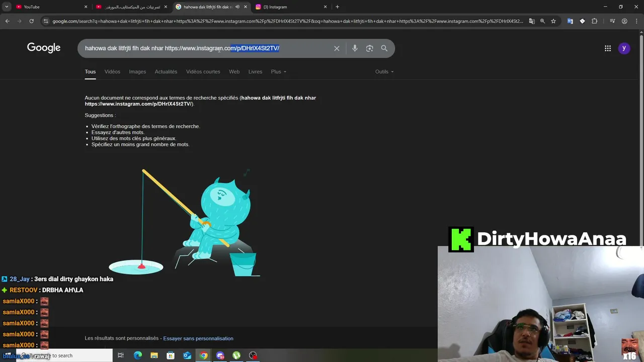Click 'Essayez d'autres mots.' suggestion text
This screenshot has height=362, width=644.
[x=118, y=132]
